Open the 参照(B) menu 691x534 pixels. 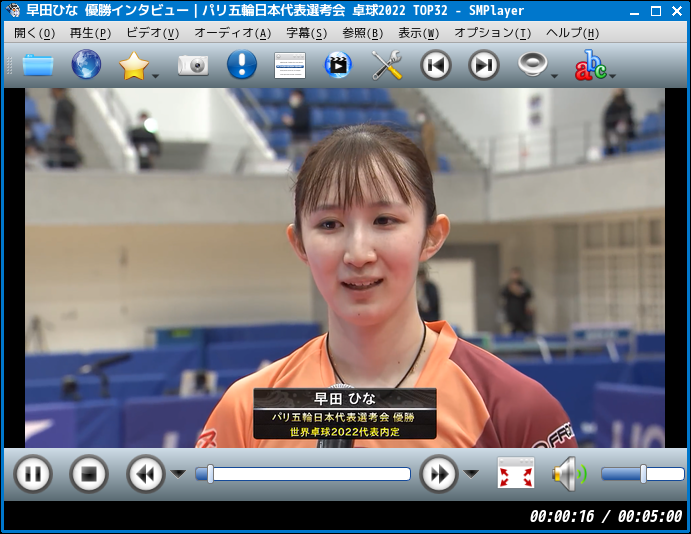(x=363, y=33)
